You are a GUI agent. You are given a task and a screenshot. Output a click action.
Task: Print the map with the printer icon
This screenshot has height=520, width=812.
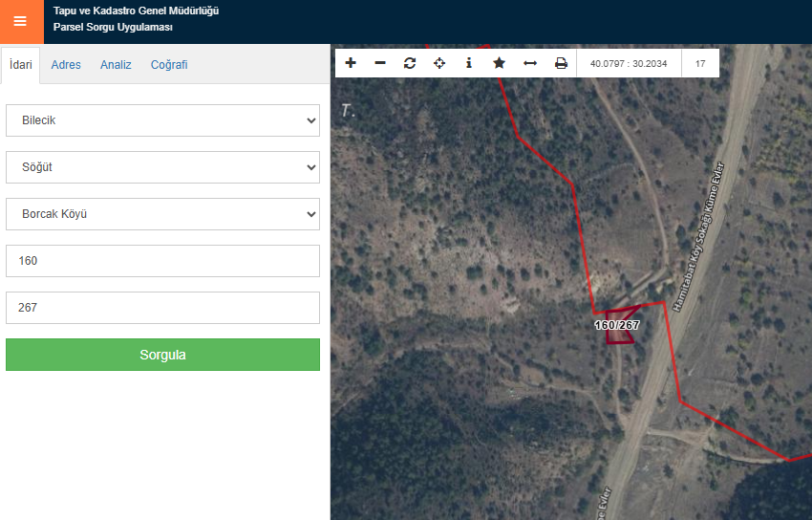coord(561,63)
